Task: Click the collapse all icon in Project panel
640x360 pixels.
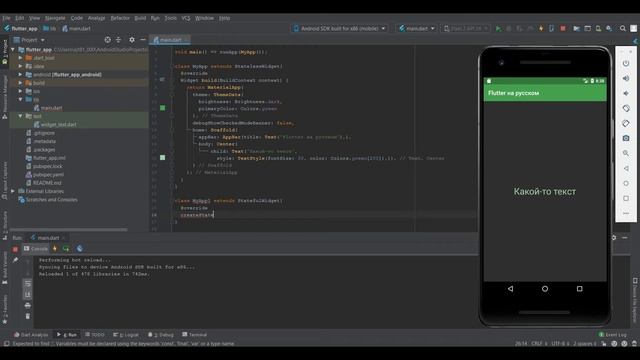Action: pyautogui.click(x=118, y=40)
